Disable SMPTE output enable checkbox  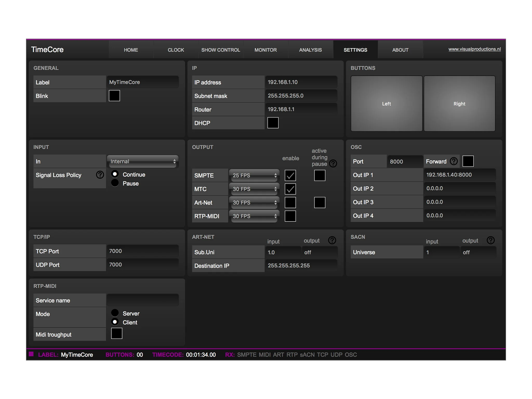[290, 175]
